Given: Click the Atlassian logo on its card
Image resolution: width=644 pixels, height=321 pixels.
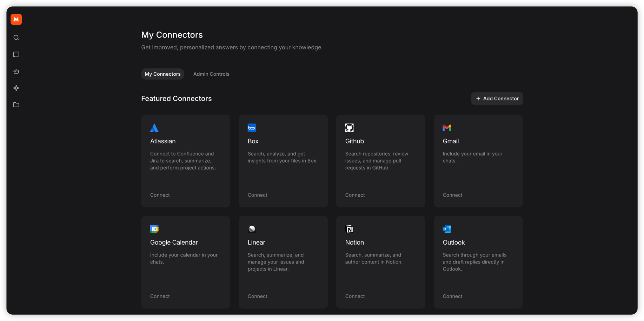Looking at the screenshot, I should tap(154, 128).
